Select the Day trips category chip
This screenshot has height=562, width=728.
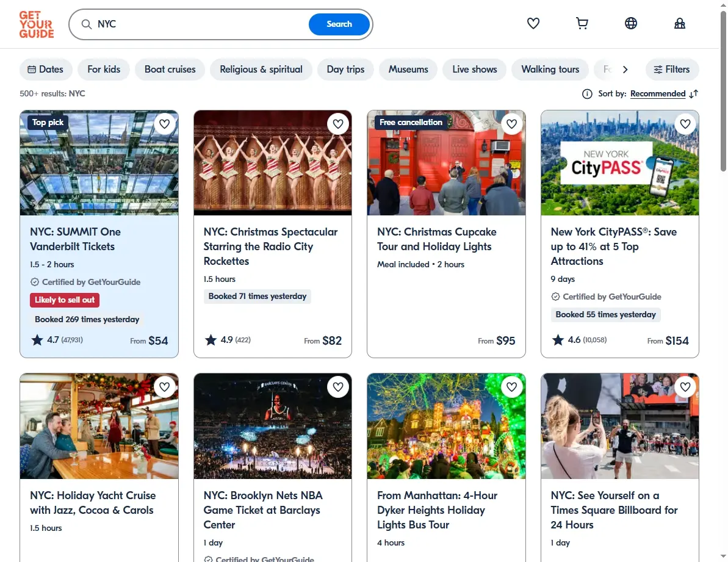[x=345, y=69]
